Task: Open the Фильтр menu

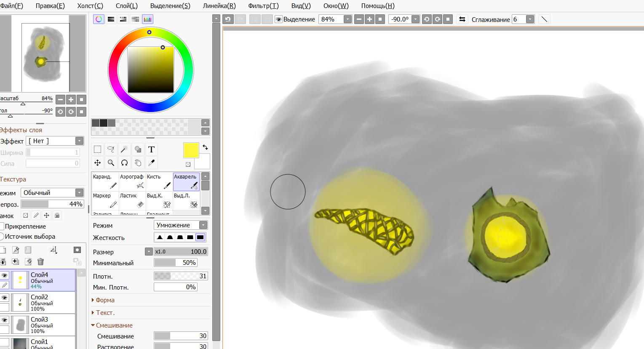Action: click(x=264, y=6)
